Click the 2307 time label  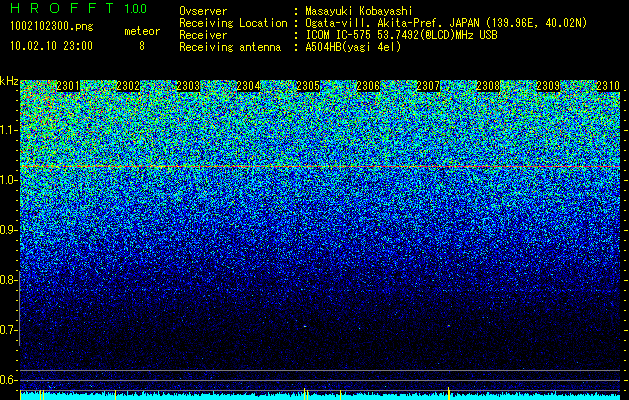click(428, 86)
